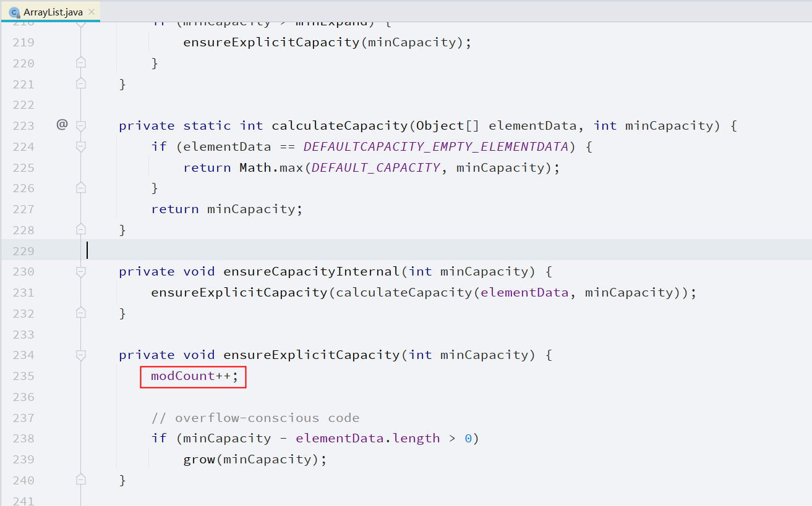Click on modCount++ statement
This screenshot has height=506, width=812.
[194, 376]
